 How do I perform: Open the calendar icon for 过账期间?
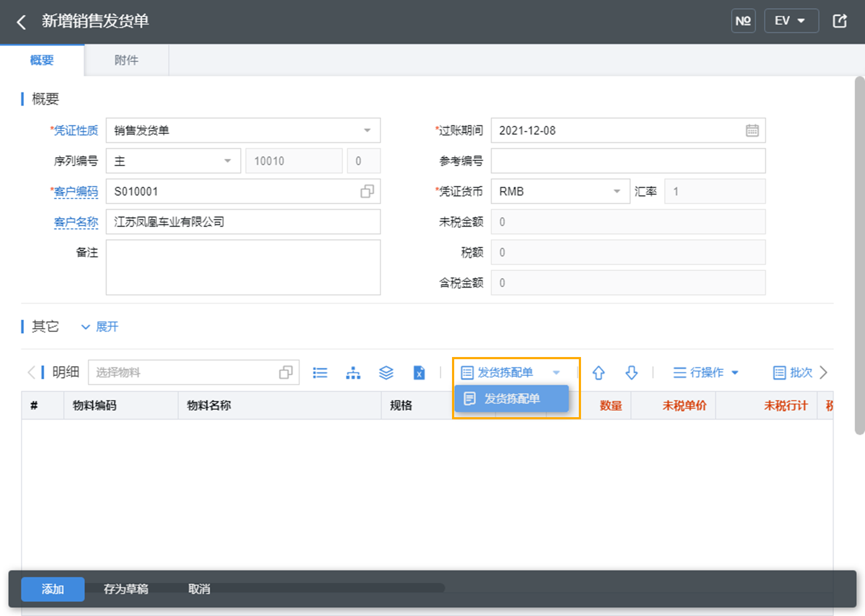(752, 131)
